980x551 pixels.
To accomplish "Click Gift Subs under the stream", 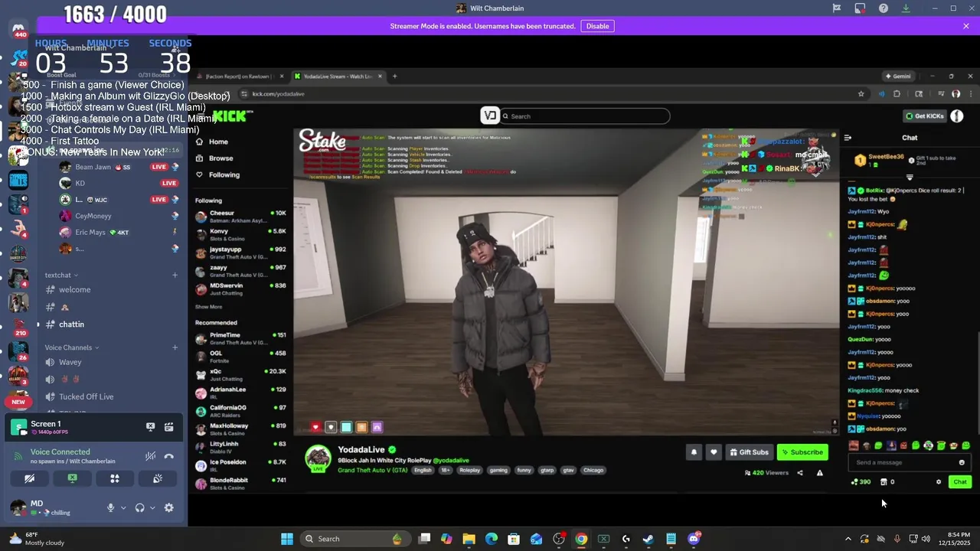I will 749,452.
